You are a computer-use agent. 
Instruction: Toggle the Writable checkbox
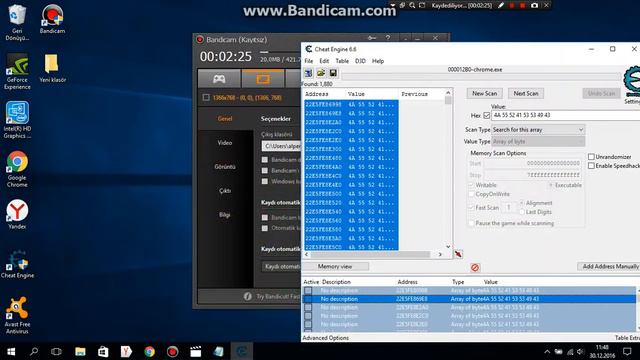point(471,185)
